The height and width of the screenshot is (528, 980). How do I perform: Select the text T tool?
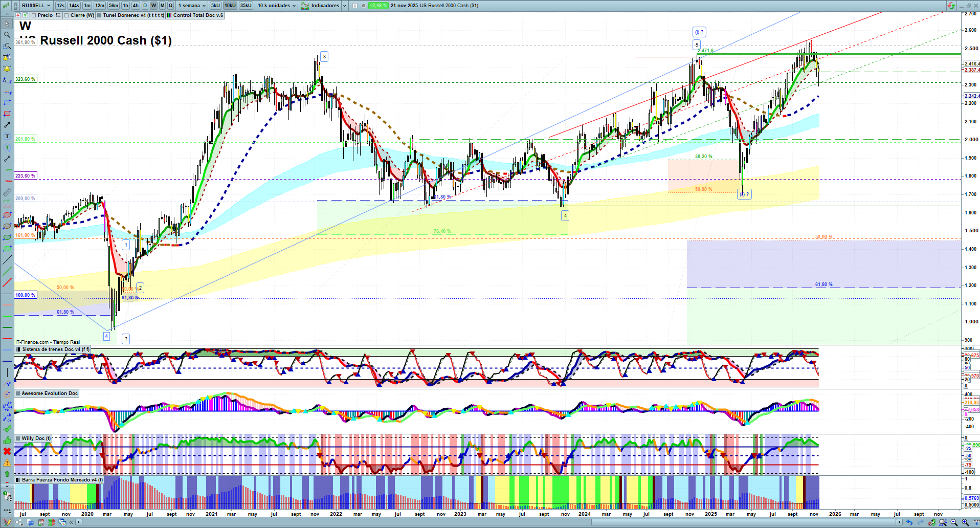[7, 136]
